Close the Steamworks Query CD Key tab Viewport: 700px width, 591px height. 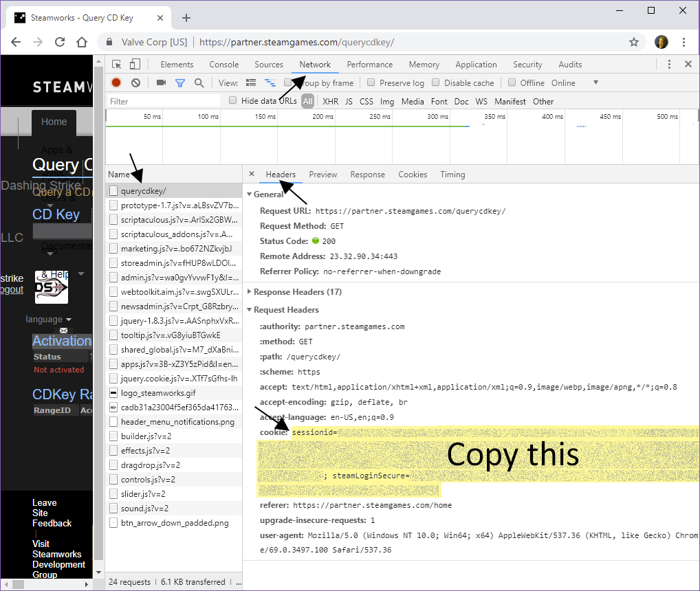[160, 18]
